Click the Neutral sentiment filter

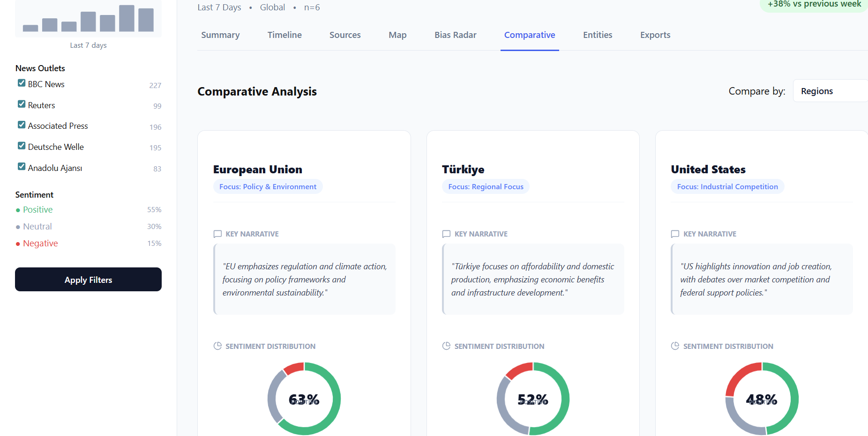coord(37,227)
